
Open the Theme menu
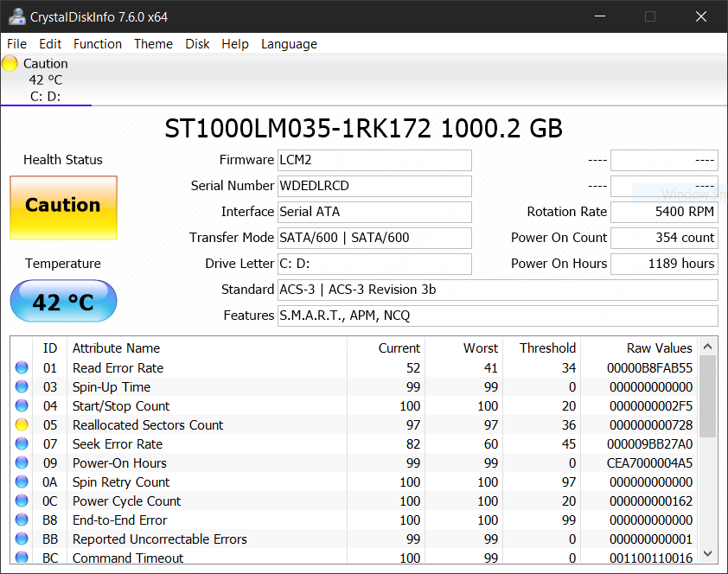[x=153, y=44]
